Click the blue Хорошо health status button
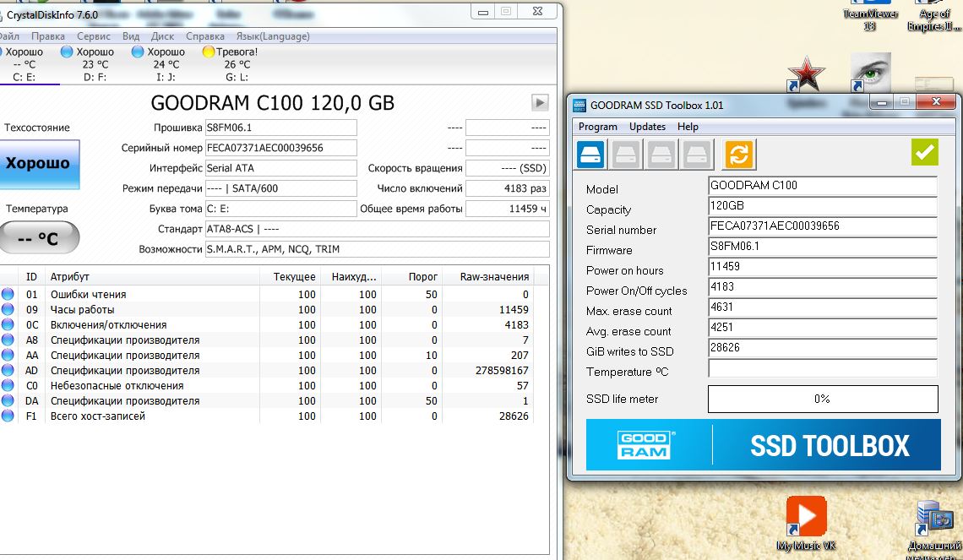Screen dimensions: 963x560 click(40, 164)
